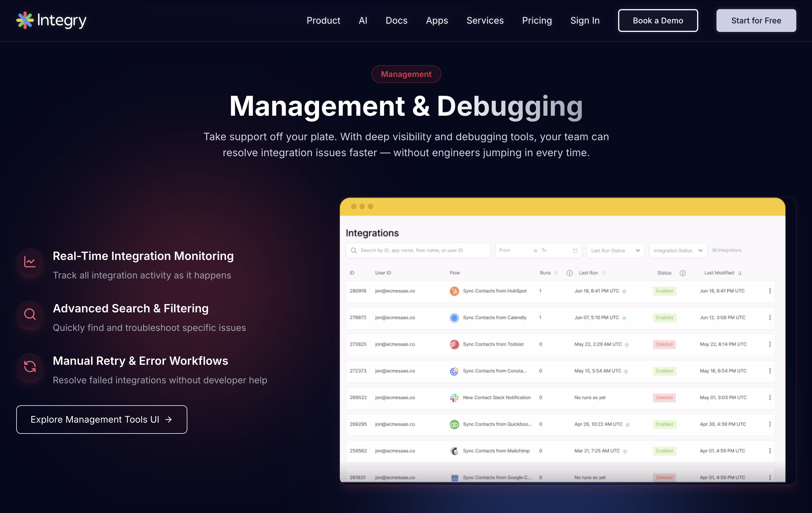The height and width of the screenshot is (513, 812).
Task: Click the Advanced Search & Filtering heading
Action: pyautogui.click(x=131, y=308)
